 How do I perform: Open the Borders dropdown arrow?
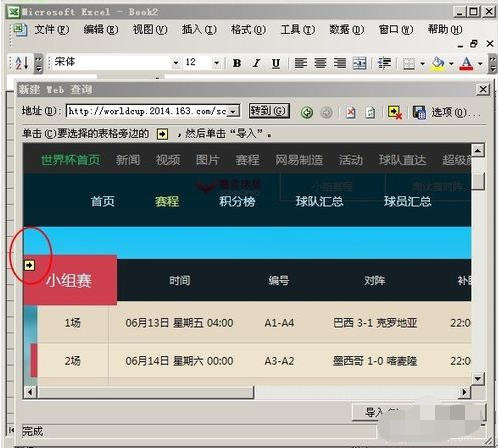pos(422,63)
